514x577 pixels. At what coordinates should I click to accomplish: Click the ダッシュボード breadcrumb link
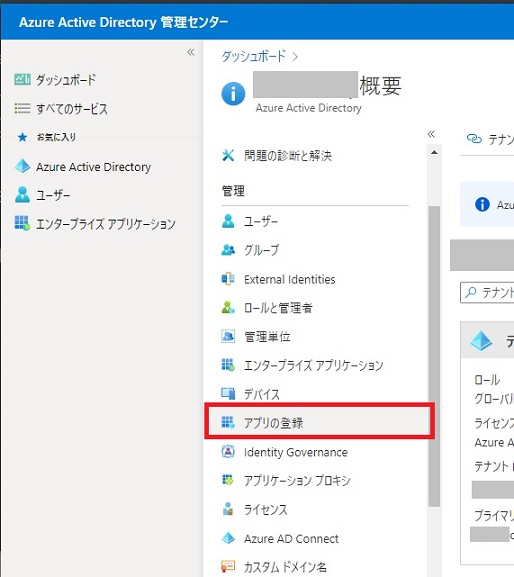(x=254, y=56)
